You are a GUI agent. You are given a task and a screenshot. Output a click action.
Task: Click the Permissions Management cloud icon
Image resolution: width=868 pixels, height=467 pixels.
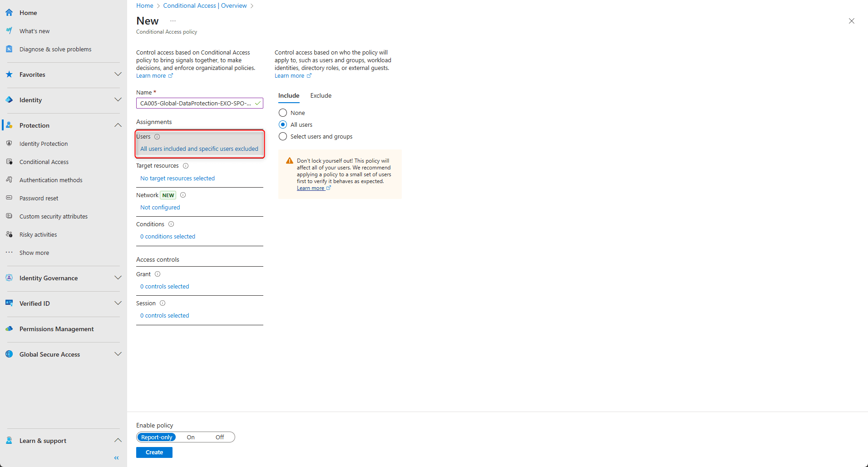pos(9,329)
